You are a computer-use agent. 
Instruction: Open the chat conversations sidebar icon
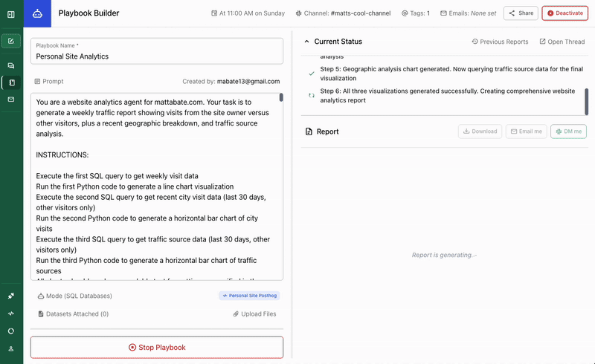(x=11, y=65)
